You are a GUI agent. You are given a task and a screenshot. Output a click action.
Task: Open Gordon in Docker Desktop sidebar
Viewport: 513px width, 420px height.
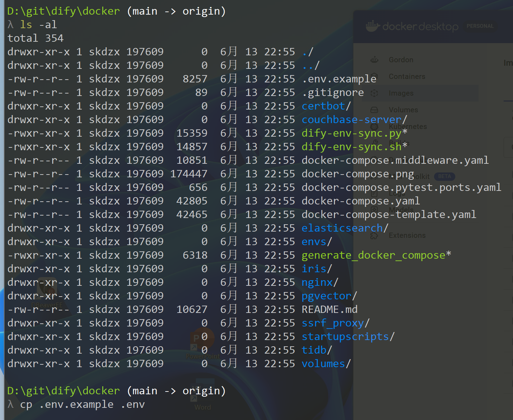coord(401,60)
